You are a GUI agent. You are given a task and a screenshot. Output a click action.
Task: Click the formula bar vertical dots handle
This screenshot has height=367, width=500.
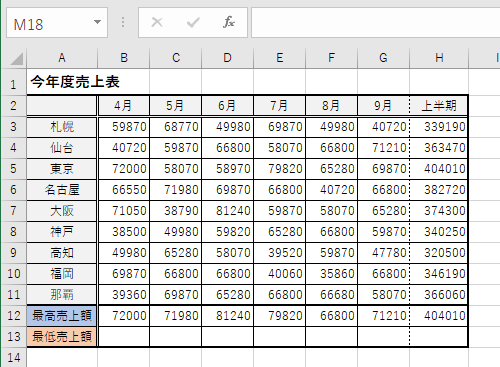tap(123, 22)
